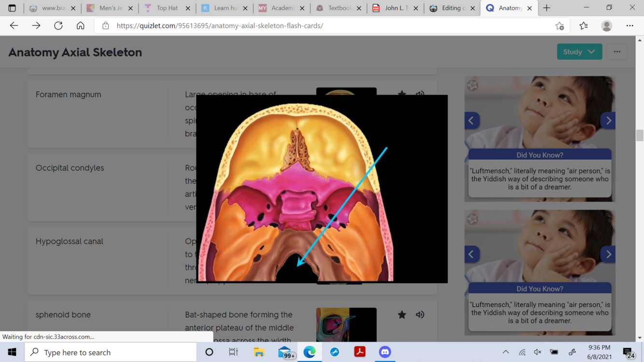This screenshot has width=644, height=362.
Task: Open the Study dropdown menu
Action: click(x=579, y=52)
